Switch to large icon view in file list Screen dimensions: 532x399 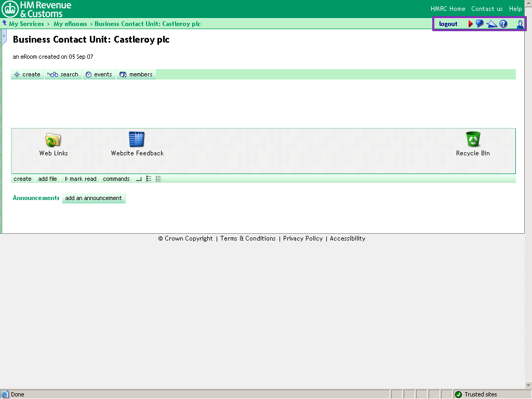pos(138,179)
